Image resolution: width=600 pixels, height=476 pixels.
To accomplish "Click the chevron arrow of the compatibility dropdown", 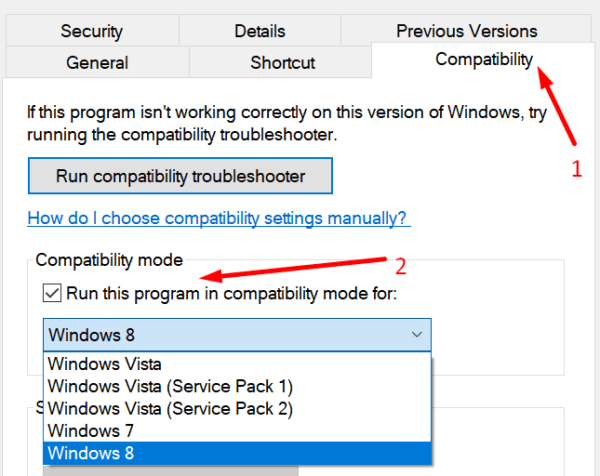I will click(x=416, y=334).
